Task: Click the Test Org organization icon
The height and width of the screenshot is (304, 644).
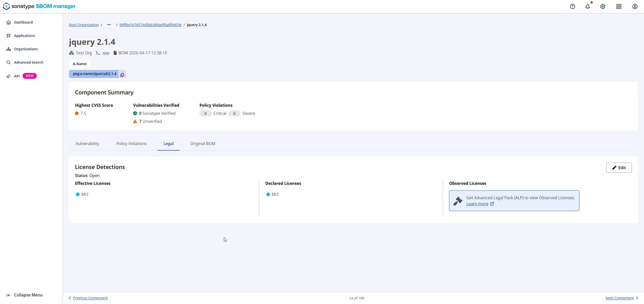Action: 71,53
